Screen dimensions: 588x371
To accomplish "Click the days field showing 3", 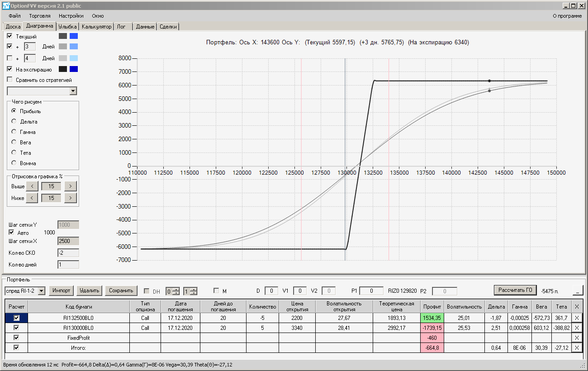I will 29,47.
